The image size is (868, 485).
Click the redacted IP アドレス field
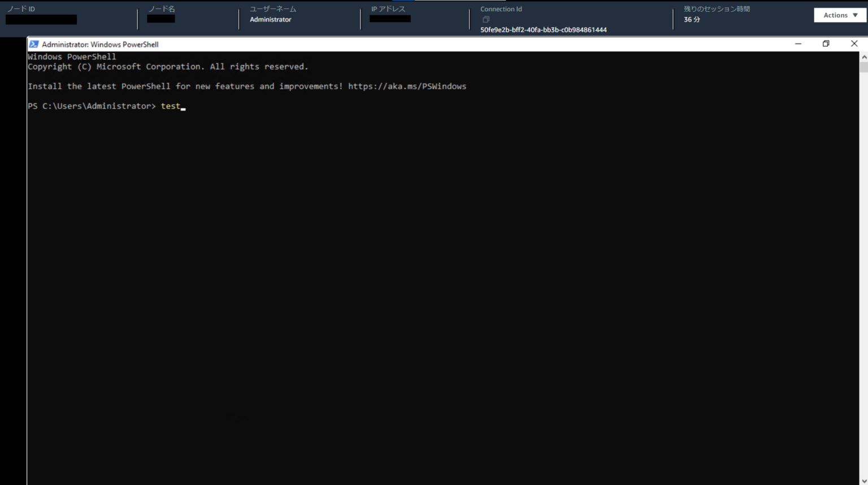click(x=389, y=18)
